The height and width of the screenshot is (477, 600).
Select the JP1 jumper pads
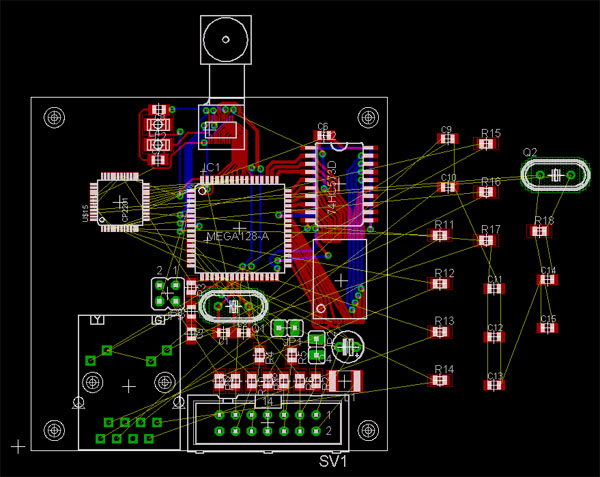click(287, 328)
